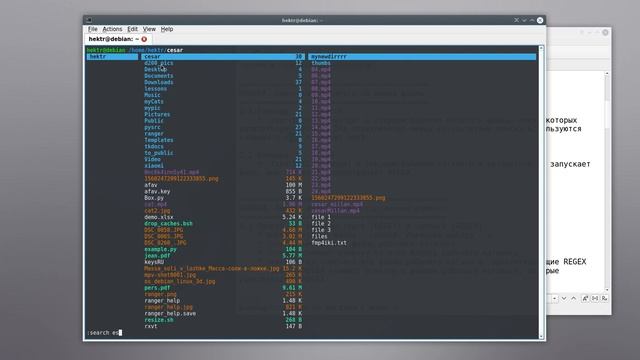Select the Music directory row
Image resolution: width=640 pixels, height=360 pixels.
tap(222, 95)
